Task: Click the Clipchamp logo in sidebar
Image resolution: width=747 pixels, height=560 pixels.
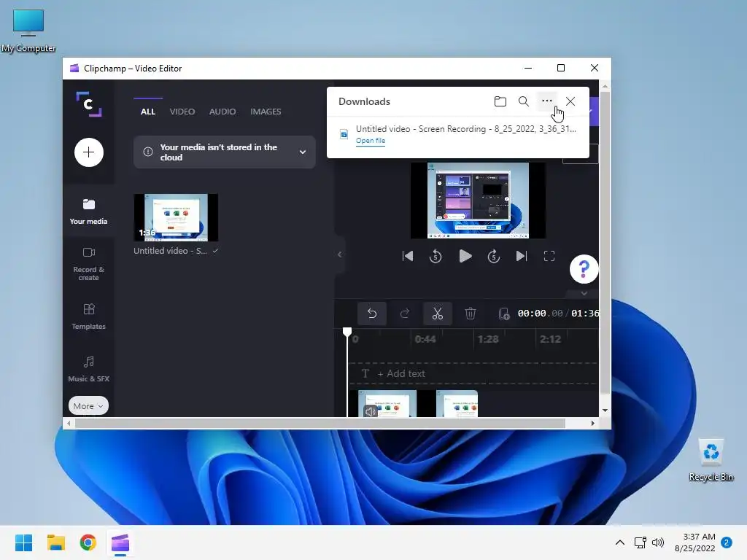Action: [x=88, y=104]
